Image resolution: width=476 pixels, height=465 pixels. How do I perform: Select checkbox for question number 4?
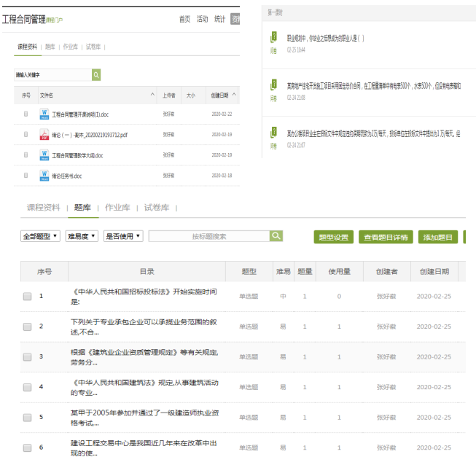[x=27, y=387]
